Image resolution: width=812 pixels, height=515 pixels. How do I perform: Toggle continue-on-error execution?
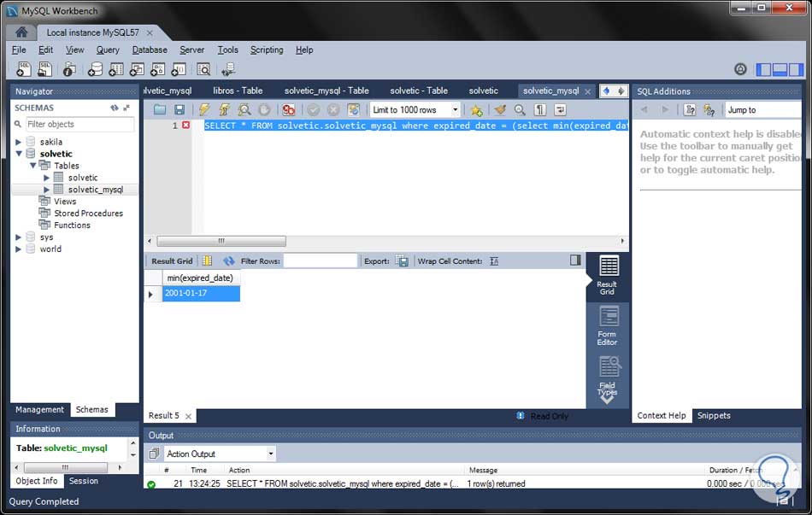(x=288, y=109)
